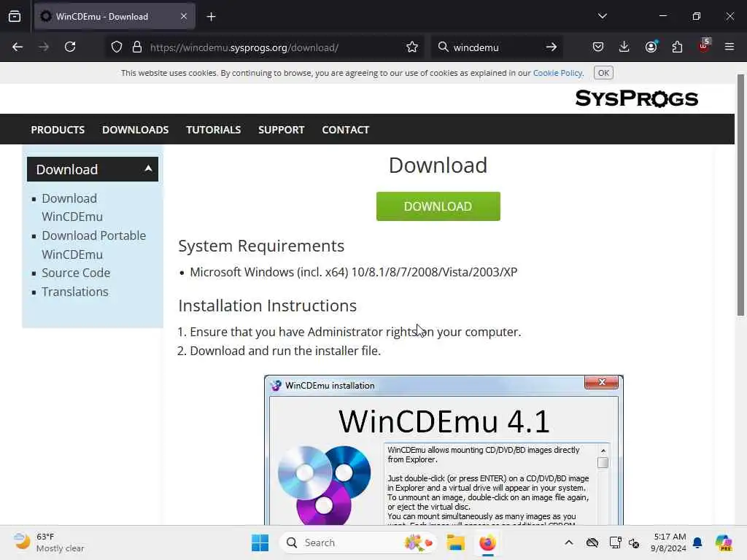Open the notification bell icon
The width and height of the screenshot is (747, 560).
(x=697, y=542)
